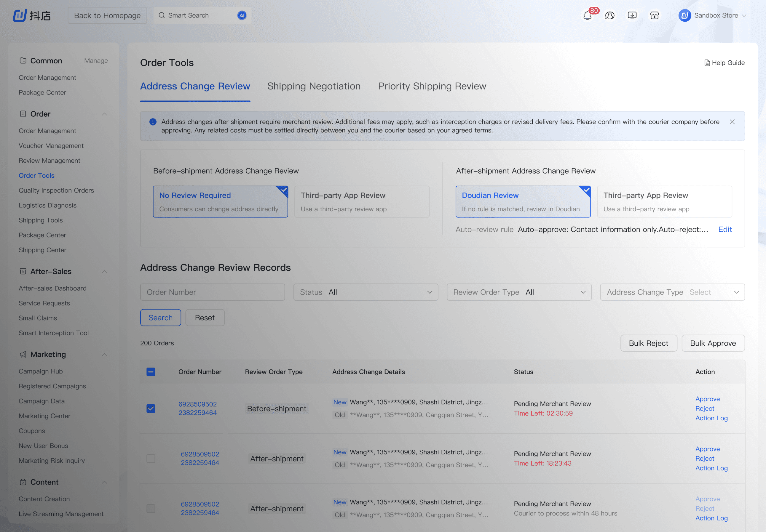
Task: Check the second After-shipment order checkbox
Action: pyautogui.click(x=151, y=458)
